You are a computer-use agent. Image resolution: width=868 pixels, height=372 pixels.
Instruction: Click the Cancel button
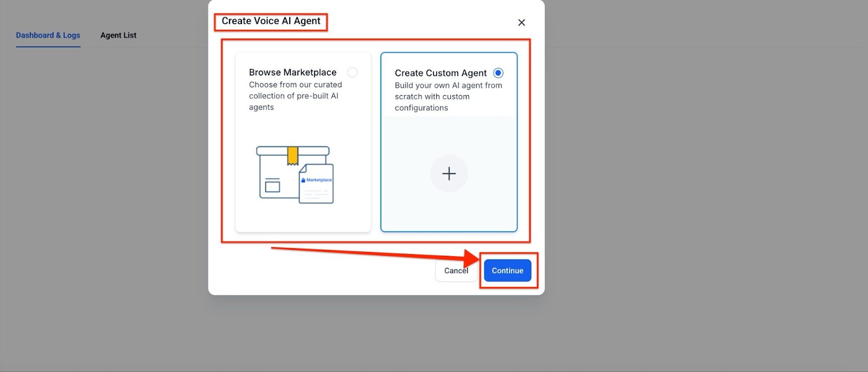pyautogui.click(x=456, y=270)
